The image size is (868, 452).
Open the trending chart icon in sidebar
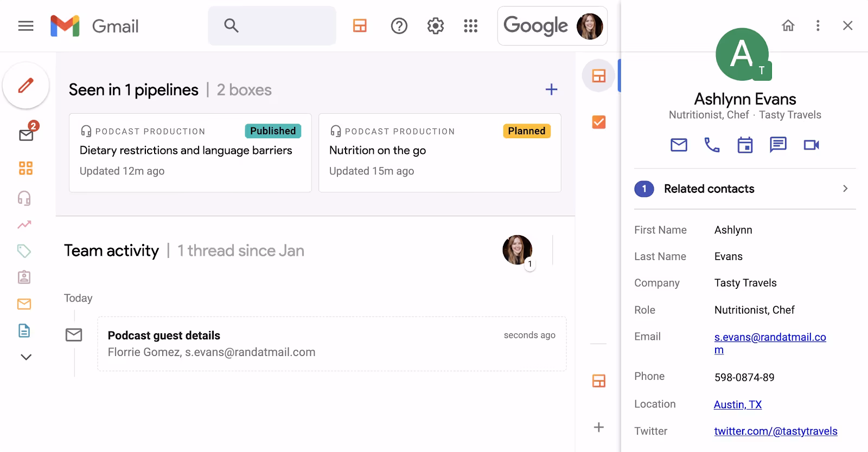point(24,224)
